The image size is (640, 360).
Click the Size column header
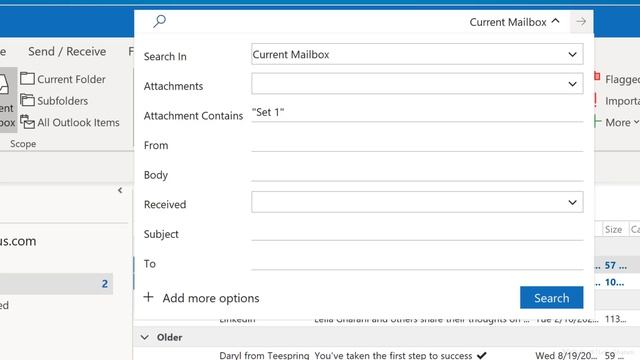613,229
